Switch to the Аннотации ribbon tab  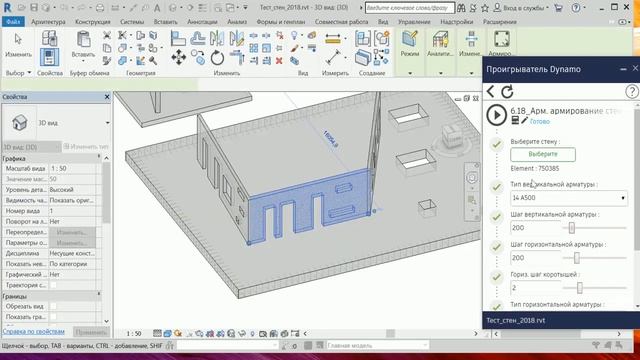(x=202, y=22)
